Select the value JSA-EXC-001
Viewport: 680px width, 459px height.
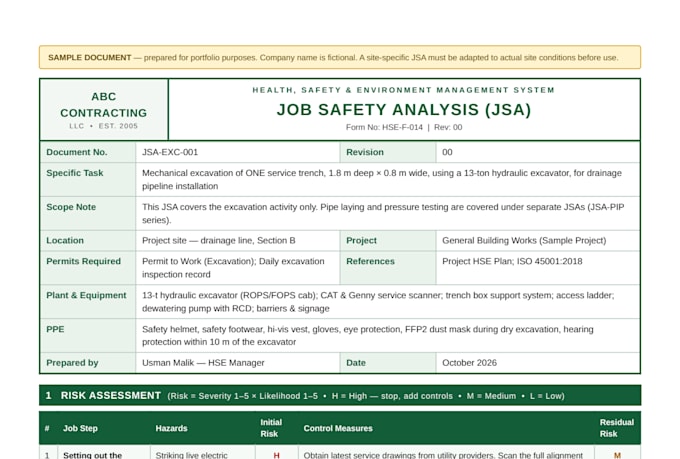point(170,152)
